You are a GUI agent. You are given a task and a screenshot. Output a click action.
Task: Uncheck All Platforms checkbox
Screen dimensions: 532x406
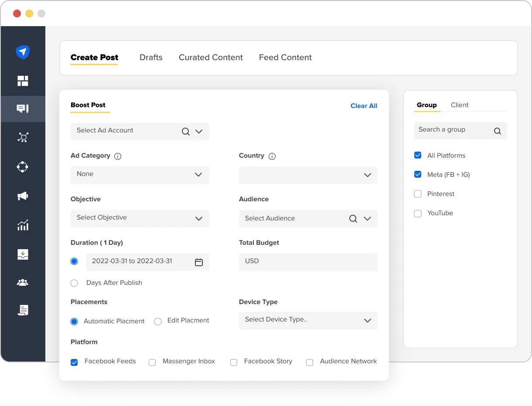point(418,155)
